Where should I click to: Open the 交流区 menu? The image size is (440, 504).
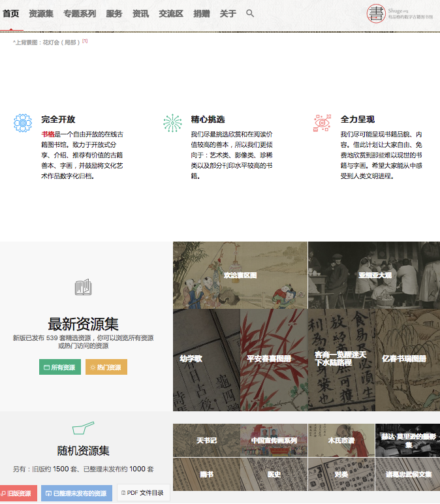coord(171,14)
